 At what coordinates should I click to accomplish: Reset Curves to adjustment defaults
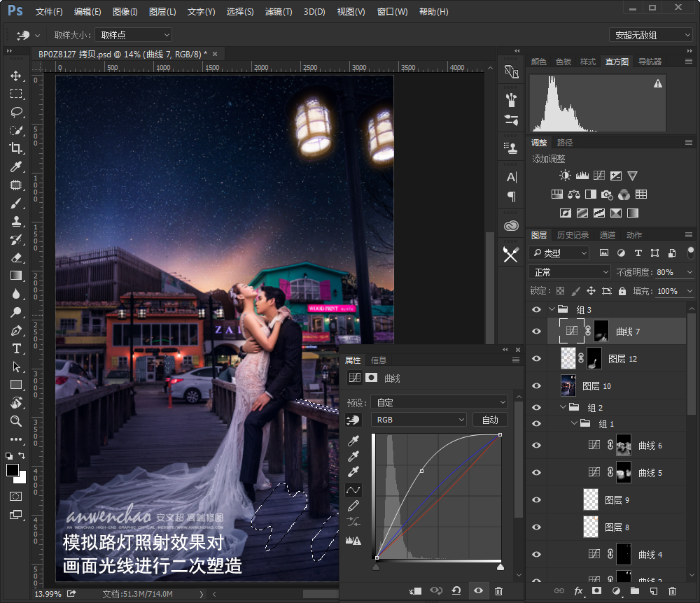456,591
